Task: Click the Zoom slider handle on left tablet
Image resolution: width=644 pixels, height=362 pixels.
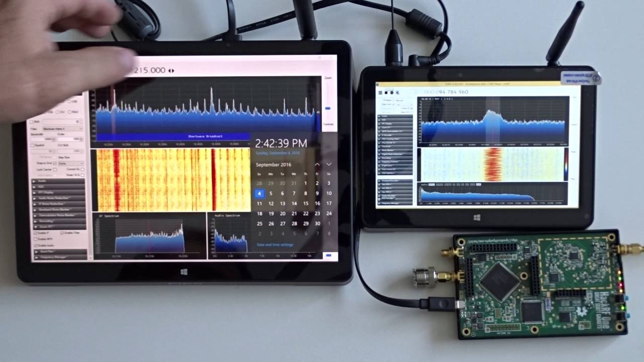Action: pyautogui.click(x=328, y=108)
